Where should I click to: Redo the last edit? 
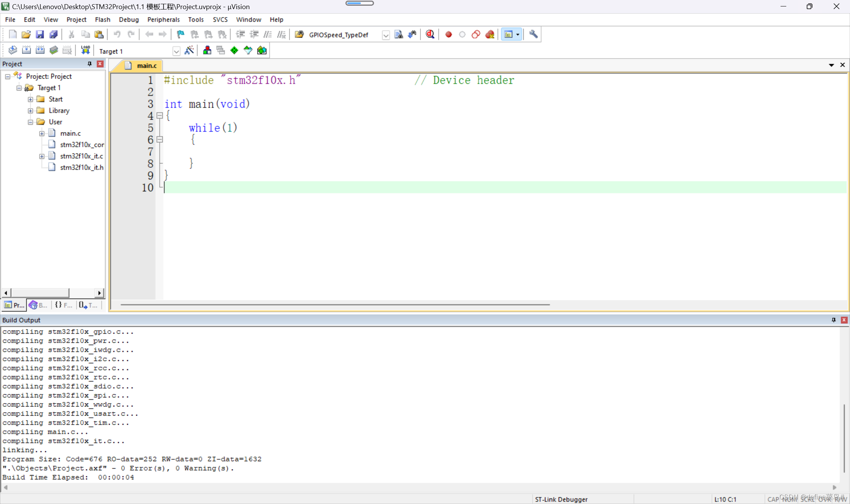pos(131,35)
